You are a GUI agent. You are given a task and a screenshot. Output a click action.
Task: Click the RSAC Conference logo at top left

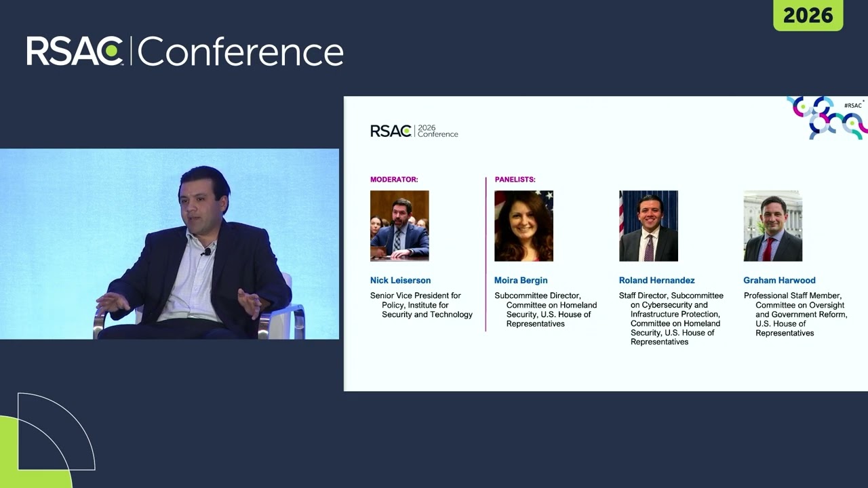[185, 52]
